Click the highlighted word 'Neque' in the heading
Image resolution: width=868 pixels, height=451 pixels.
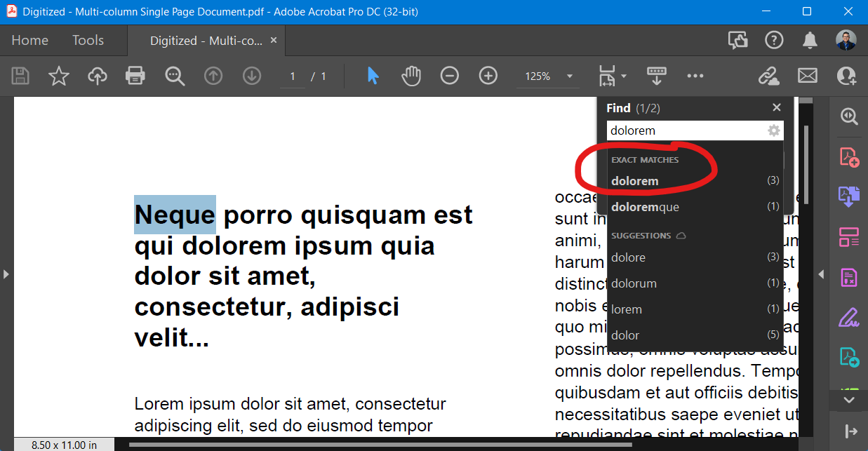[175, 214]
